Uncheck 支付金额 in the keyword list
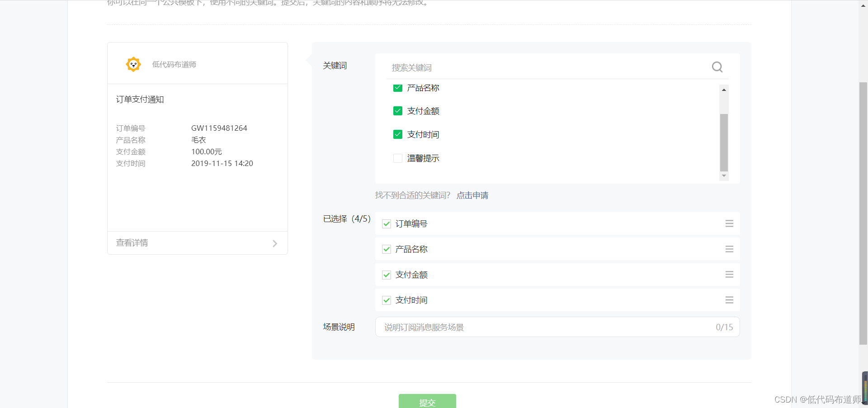Image resolution: width=868 pixels, height=408 pixels. [398, 111]
